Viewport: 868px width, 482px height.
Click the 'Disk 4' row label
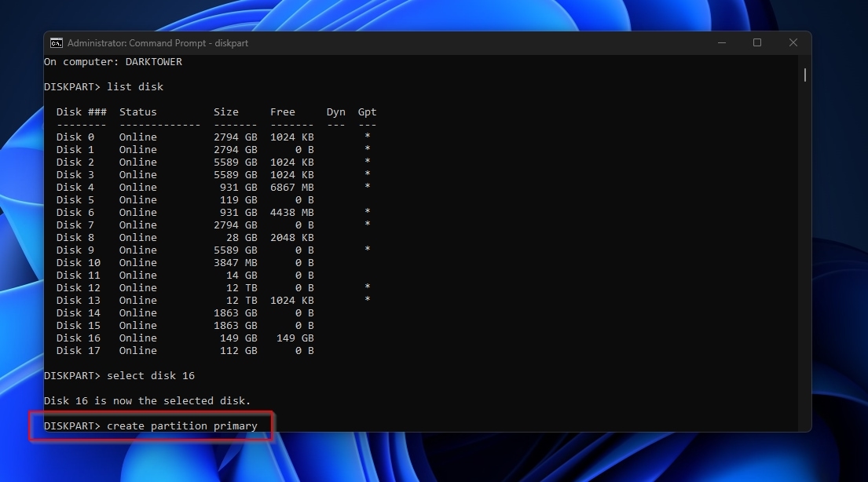[75, 187]
